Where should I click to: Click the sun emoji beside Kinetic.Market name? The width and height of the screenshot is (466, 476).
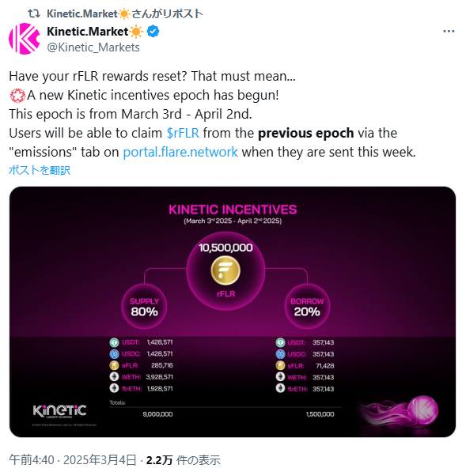pos(136,32)
